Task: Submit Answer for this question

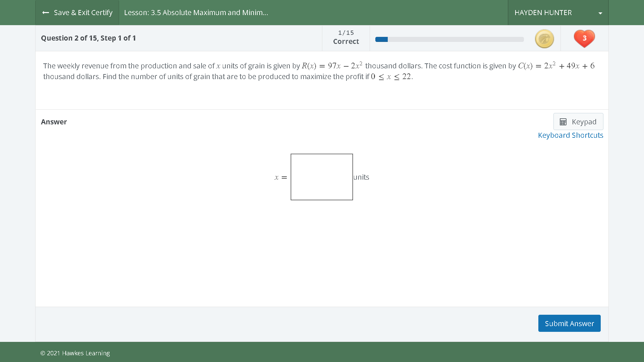Action: pyautogui.click(x=569, y=323)
